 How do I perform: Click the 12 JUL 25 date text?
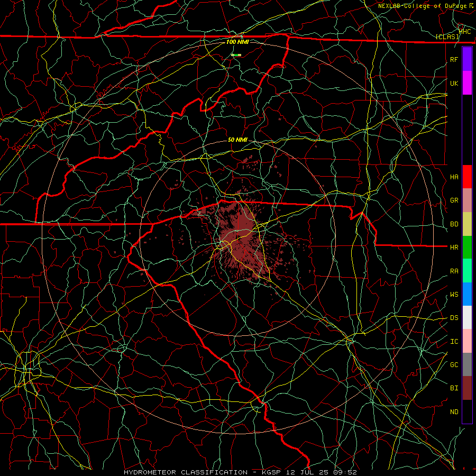tap(308, 472)
